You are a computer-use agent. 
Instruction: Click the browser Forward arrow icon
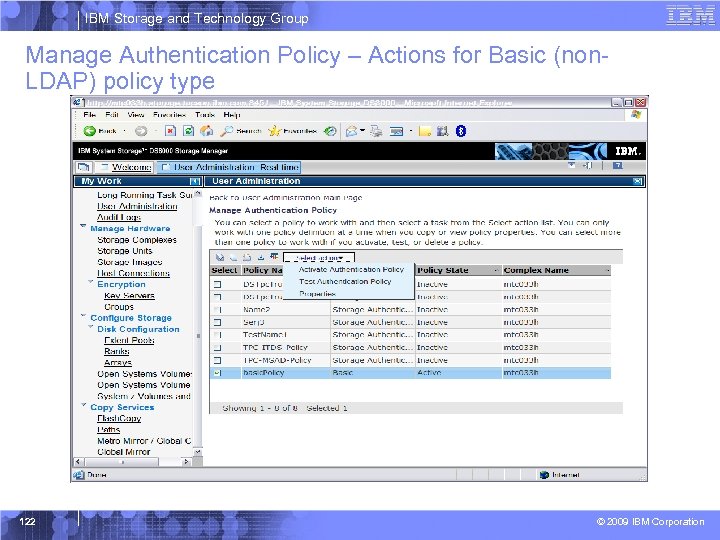[x=141, y=131]
